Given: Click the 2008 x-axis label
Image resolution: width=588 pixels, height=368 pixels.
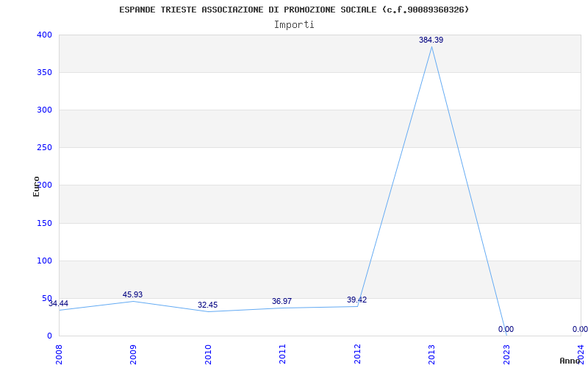Looking at the screenshot, I should click(x=59, y=354).
